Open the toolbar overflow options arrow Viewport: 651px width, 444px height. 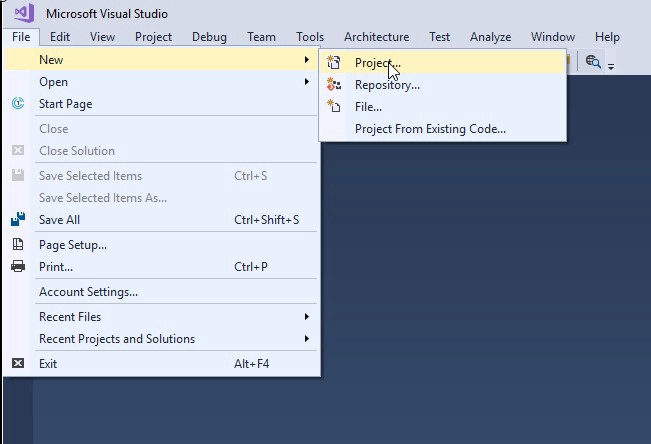point(611,66)
